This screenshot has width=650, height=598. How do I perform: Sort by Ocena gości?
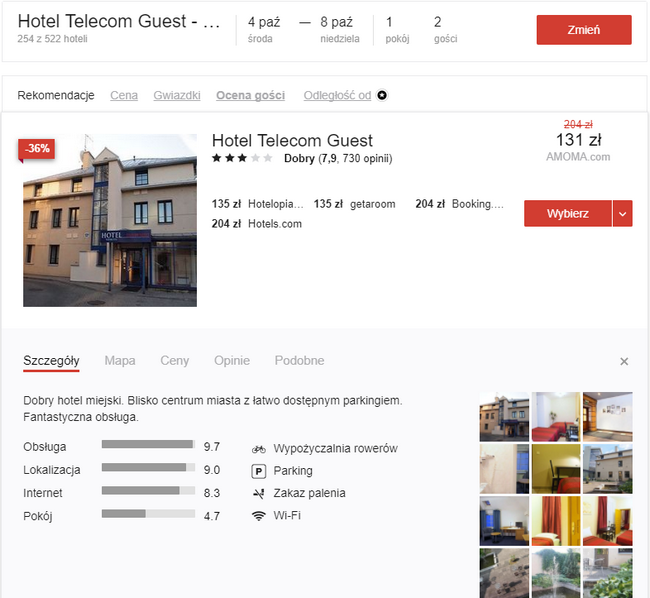coord(250,96)
